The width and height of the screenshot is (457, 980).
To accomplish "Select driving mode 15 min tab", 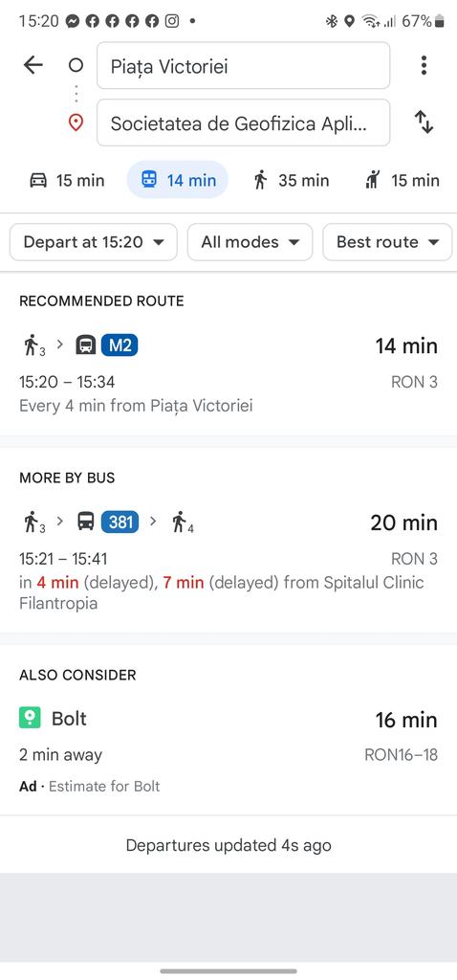I will [x=68, y=181].
